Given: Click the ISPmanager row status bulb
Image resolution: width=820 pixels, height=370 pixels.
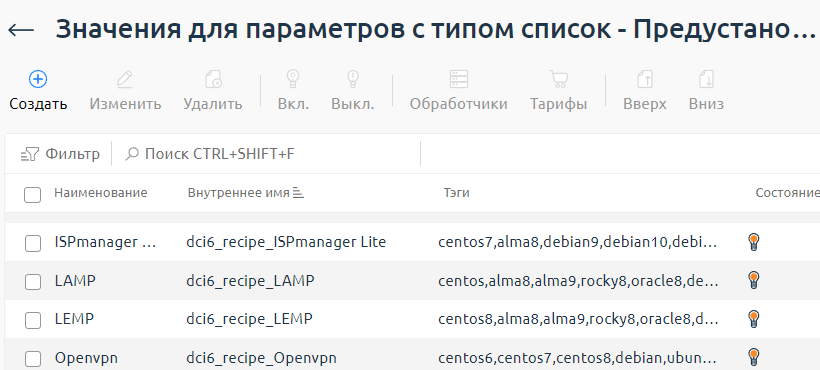Looking at the screenshot, I should (x=754, y=242).
